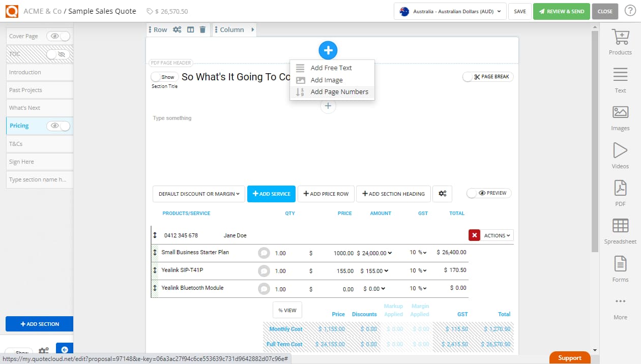Click the ADD SERVICE button
Image resolution: width=641 pixels, height=364 pixels.
[x=271, y=194]
